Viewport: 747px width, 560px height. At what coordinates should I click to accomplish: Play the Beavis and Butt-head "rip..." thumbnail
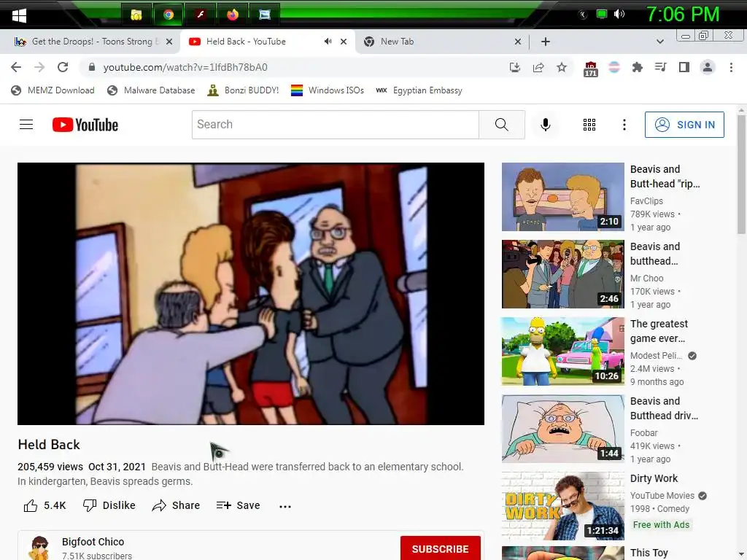tap(562, 197)
